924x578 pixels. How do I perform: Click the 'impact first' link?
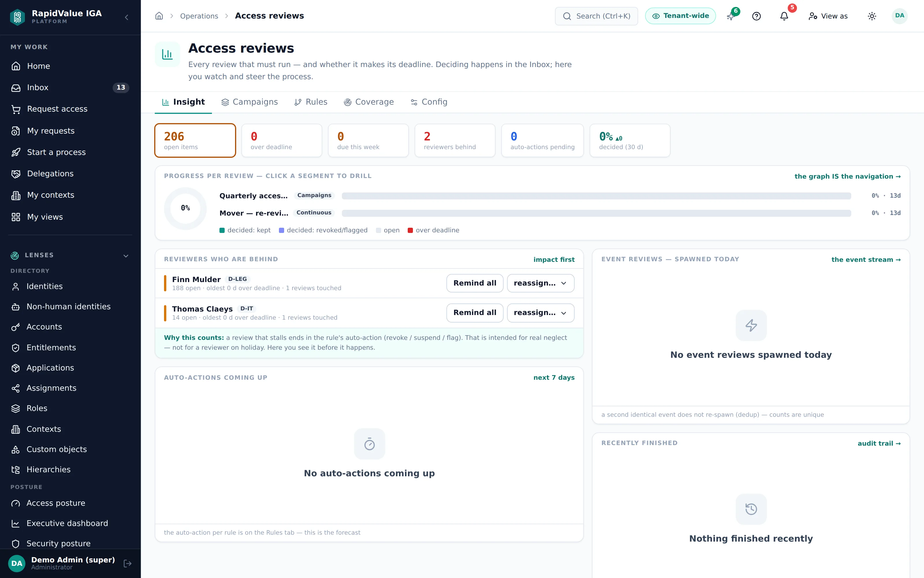pyautogui.click(x=554, y=260)
